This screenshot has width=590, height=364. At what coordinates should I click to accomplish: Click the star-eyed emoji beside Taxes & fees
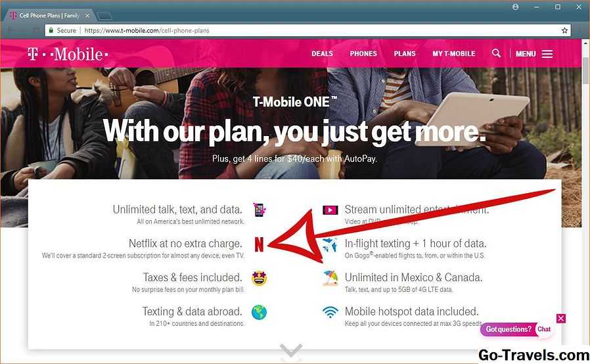tap(260, 278)
